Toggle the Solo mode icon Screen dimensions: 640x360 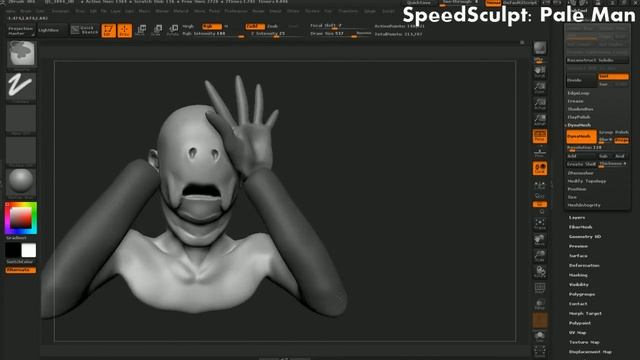tap(540, 336)
